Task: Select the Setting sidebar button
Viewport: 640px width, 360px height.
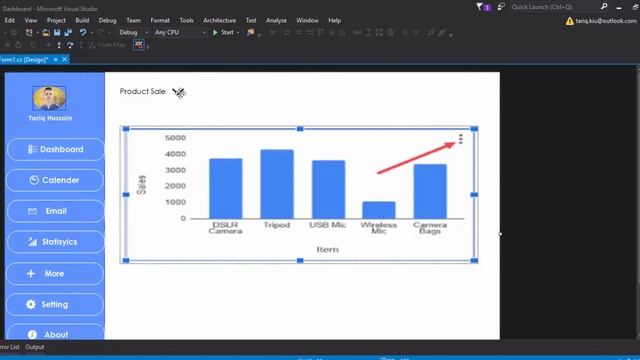Action: (55, 304)
